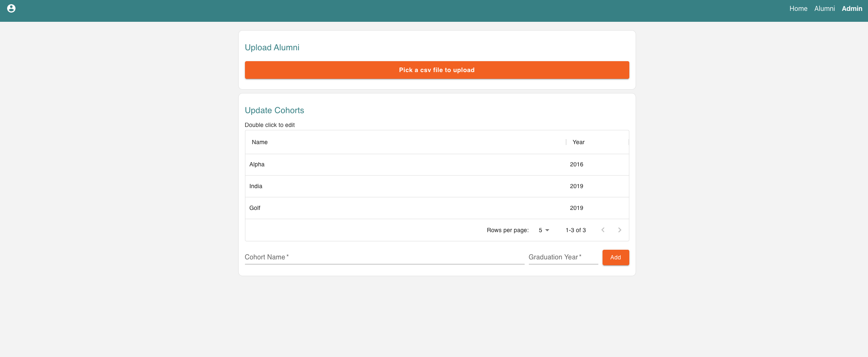Go to previous page of cohorts table
This screenshot has height=357, width=868.
click(x=603, y=230)
